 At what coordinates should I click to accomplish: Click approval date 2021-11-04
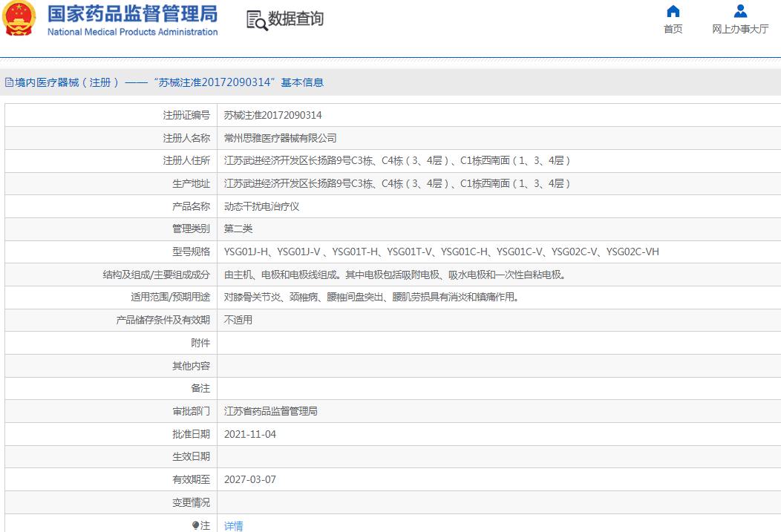point(250,434)
